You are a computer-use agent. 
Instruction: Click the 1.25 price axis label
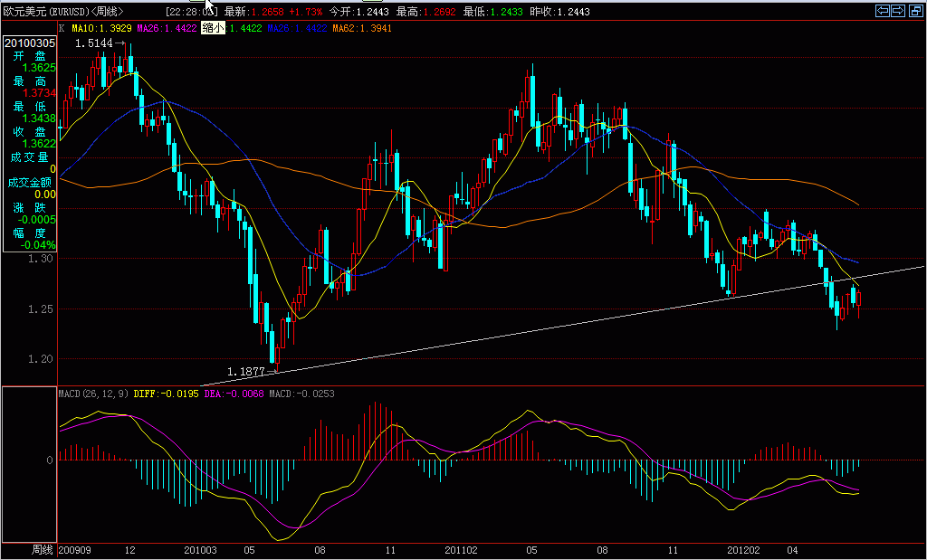pos(41,308)
